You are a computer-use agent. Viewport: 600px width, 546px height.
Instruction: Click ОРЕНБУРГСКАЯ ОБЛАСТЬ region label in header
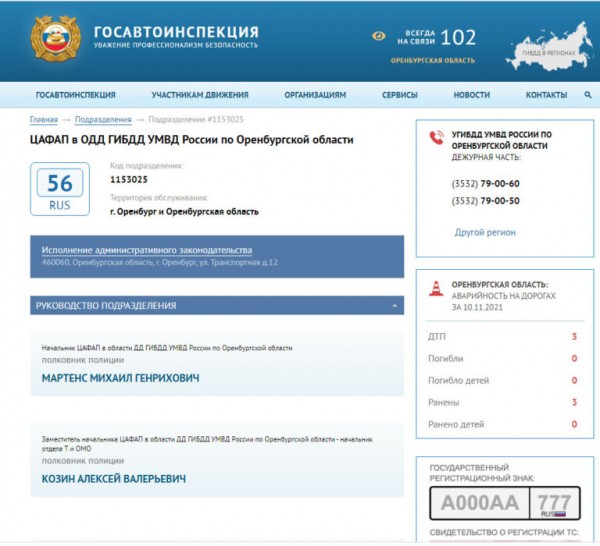(x=432, y=60)
